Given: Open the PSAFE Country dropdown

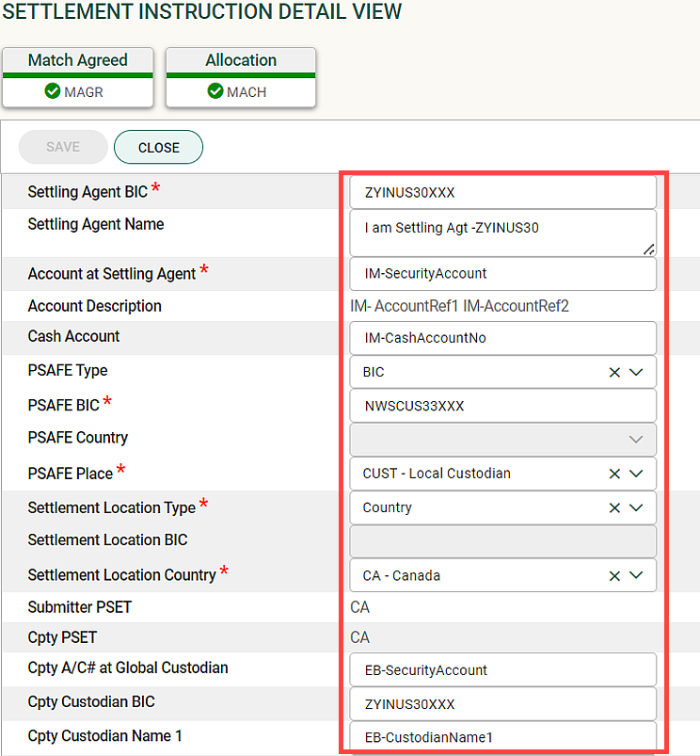Looking at the screenshot, I should point(636,440).
